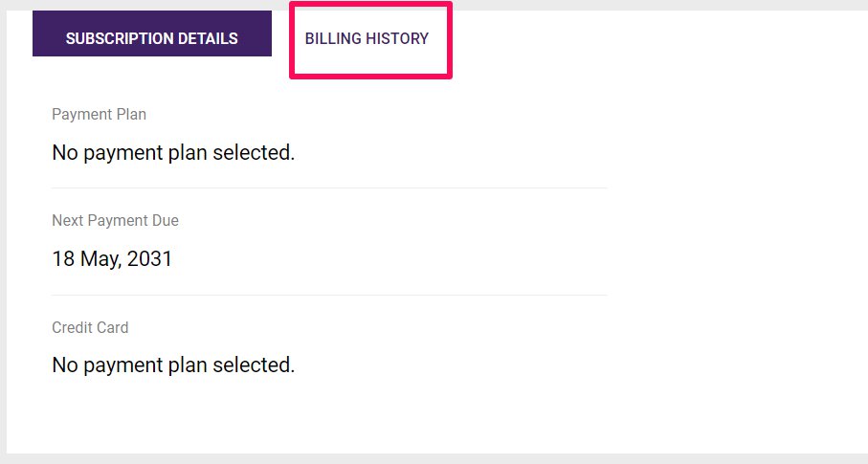This screenshot has height=464, width=868.
Task: Click the word "May" in the due date
Action: pos(98,259)
